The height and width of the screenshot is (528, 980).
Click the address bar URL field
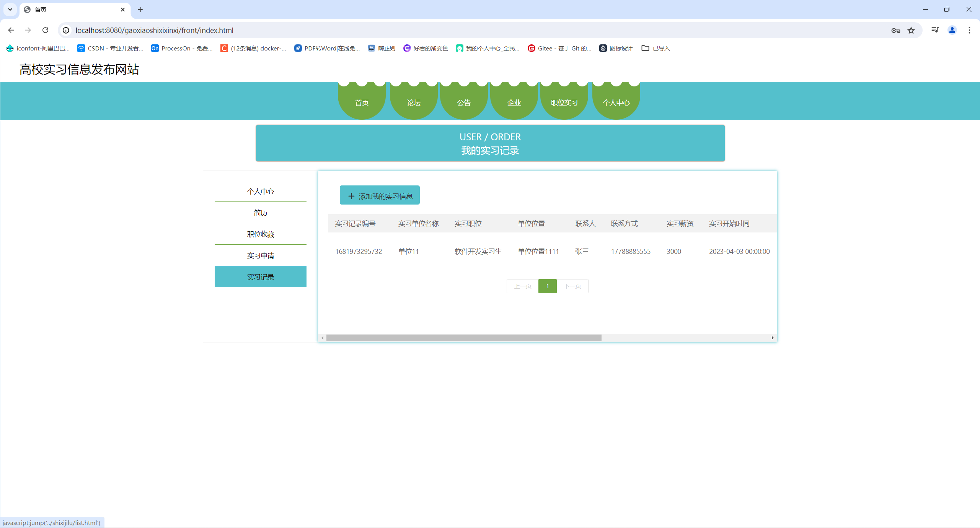(459, 30)
